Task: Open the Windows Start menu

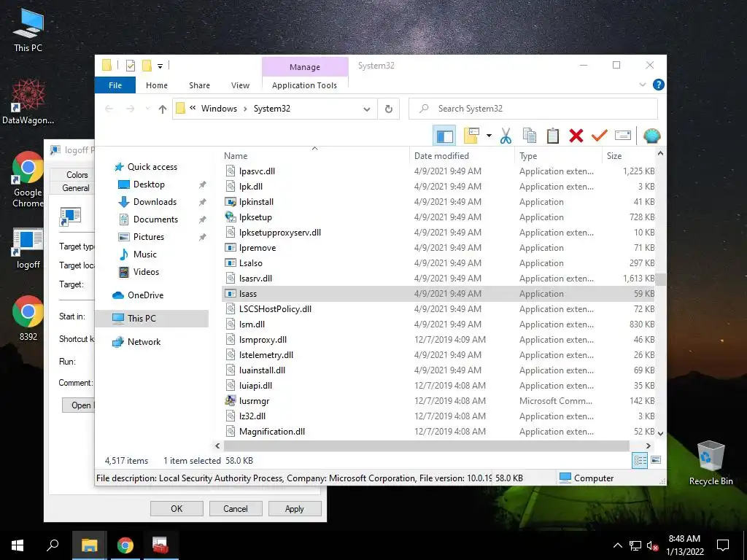Action: 18,545
